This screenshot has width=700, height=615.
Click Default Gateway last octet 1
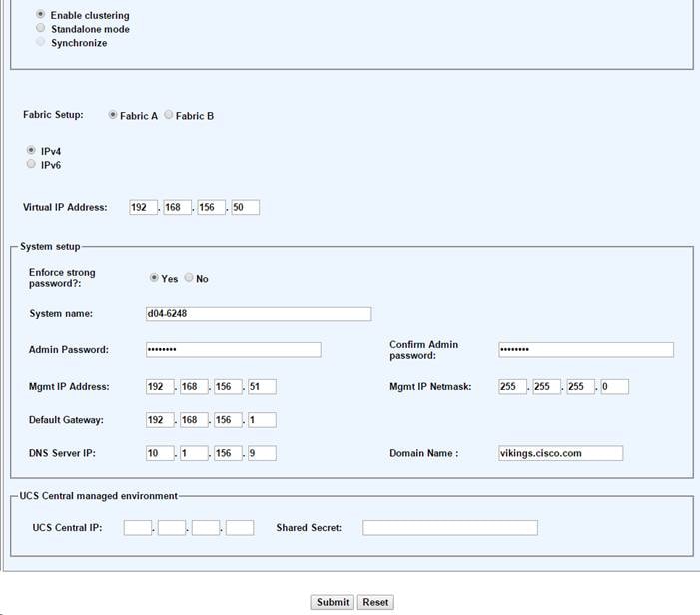(262, 420)
